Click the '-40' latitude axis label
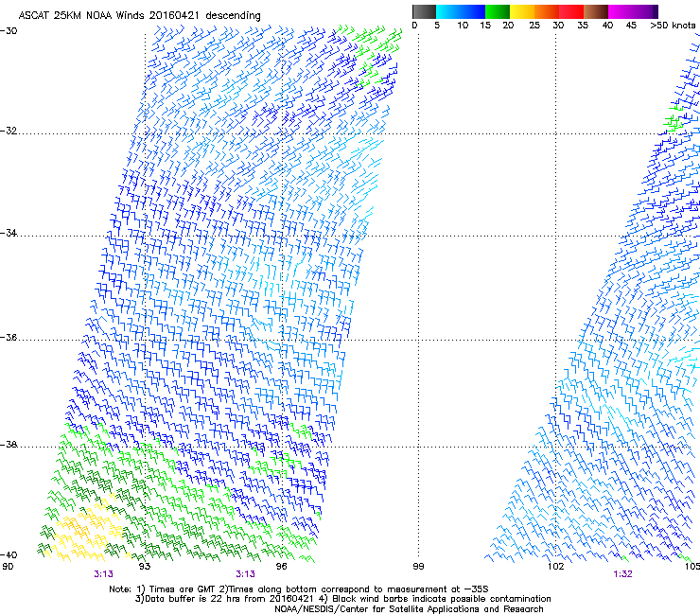700x615 pixels. (9, 554)
